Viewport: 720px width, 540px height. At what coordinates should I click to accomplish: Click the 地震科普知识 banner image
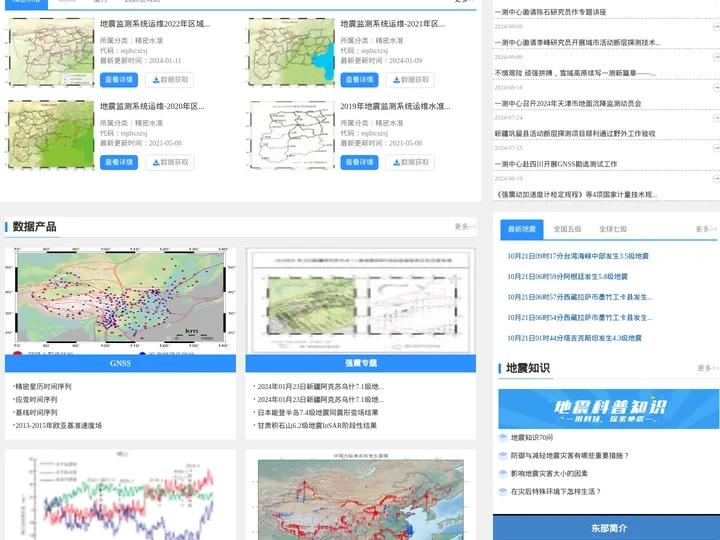tap(608, 409)
